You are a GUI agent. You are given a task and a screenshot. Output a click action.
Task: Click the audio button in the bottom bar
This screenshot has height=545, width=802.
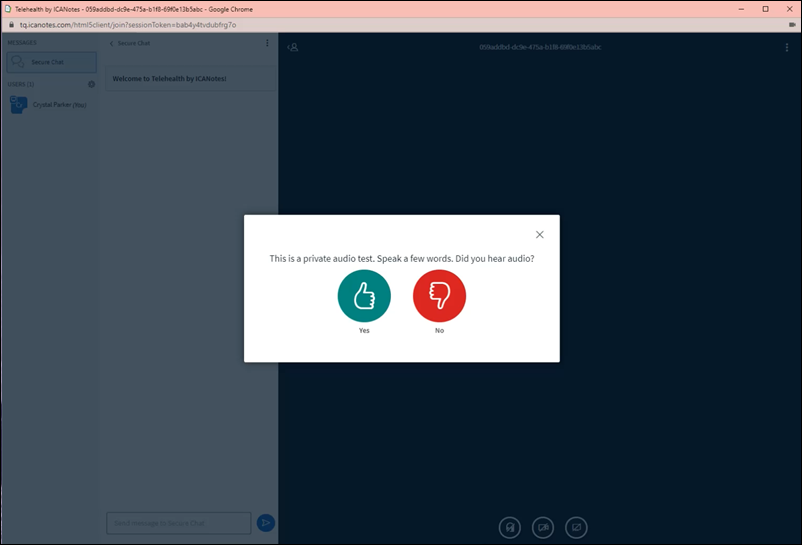[509, 528]
